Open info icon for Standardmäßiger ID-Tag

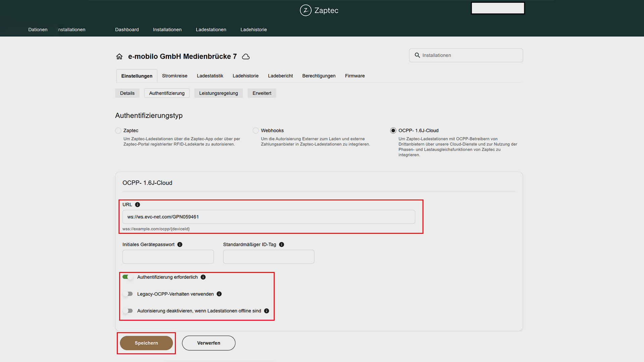[x=282, y=244]
